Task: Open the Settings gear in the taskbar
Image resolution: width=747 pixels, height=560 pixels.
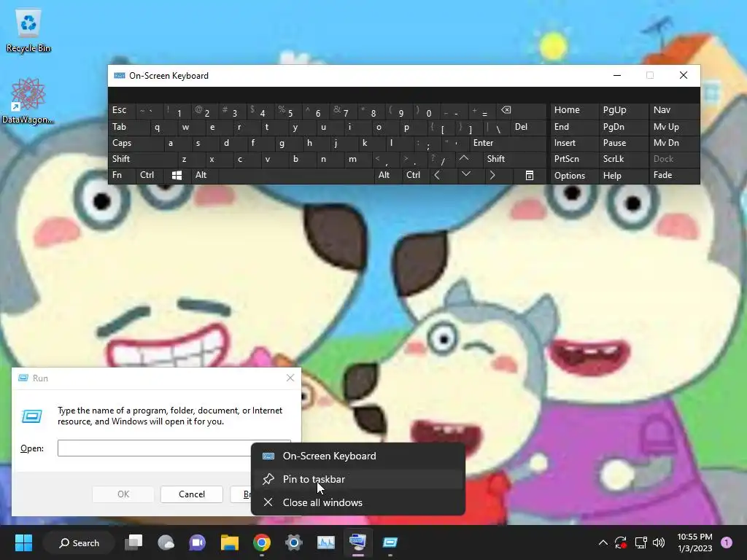Action: (294, 542)
